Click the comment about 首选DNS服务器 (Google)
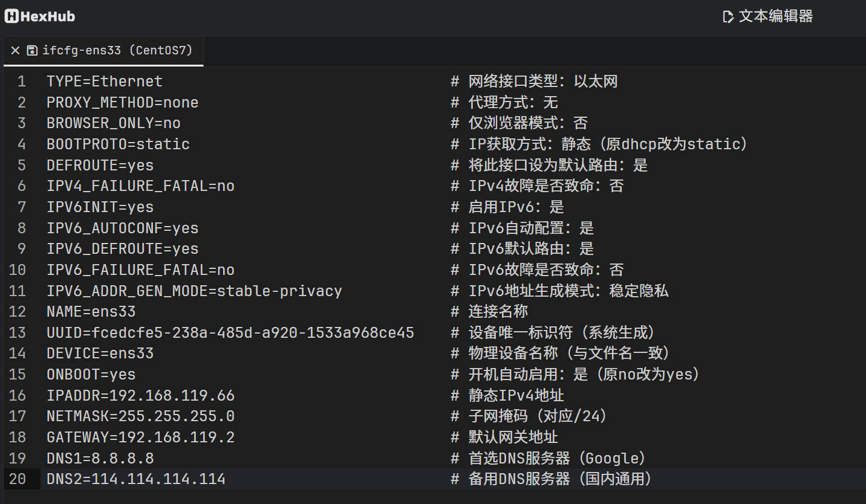This screenshot has width=866, height=504. 549,459
